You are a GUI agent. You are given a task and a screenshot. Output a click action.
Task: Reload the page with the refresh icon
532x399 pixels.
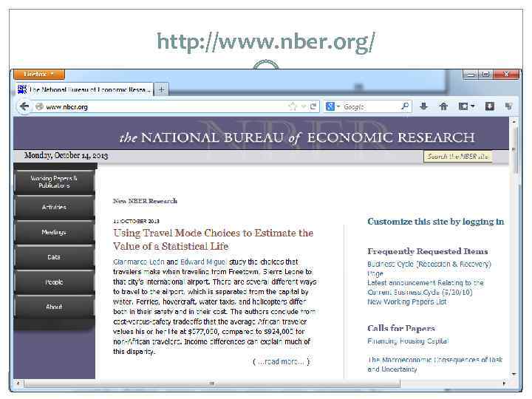313,106
